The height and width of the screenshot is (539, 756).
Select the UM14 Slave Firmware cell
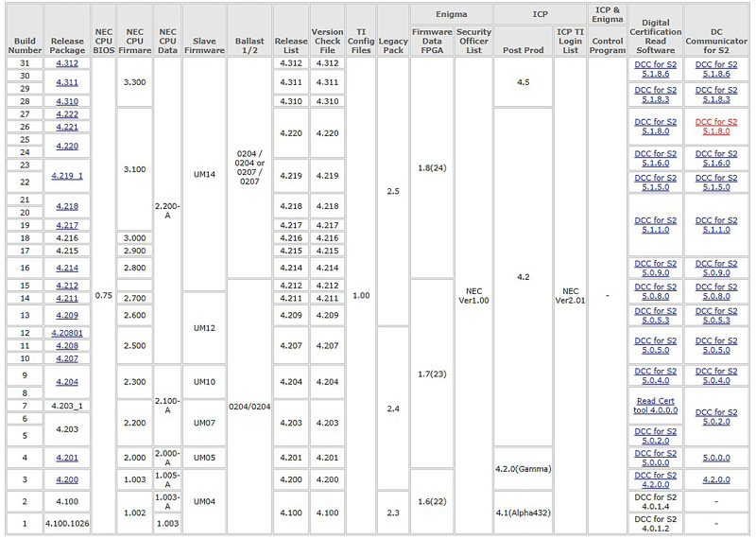[204, 174]
